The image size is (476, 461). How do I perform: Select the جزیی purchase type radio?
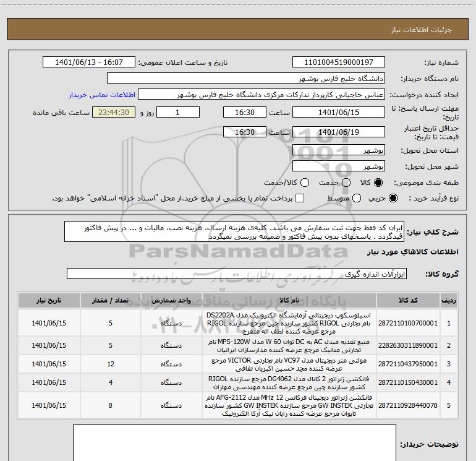click(393, 199)
